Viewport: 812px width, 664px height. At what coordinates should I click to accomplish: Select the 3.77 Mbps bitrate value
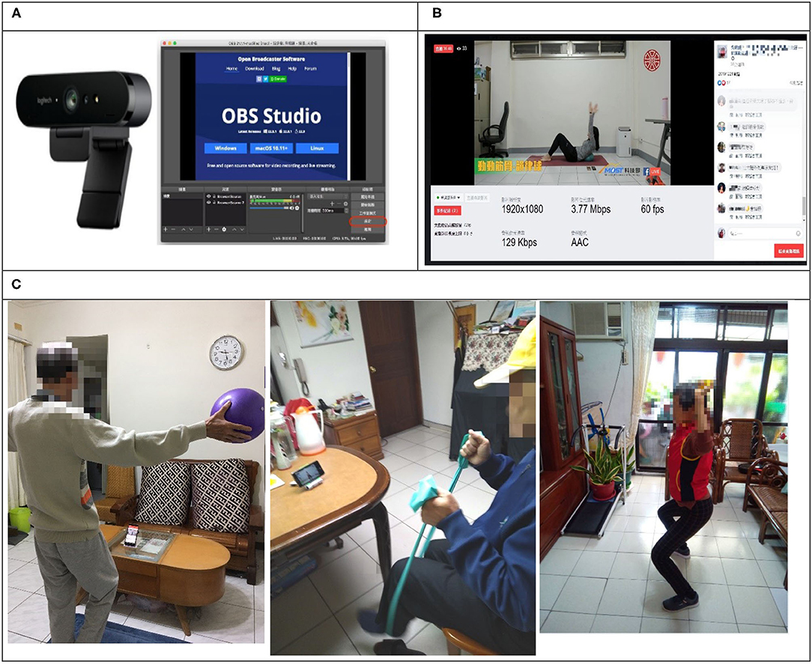pos(591,209)
